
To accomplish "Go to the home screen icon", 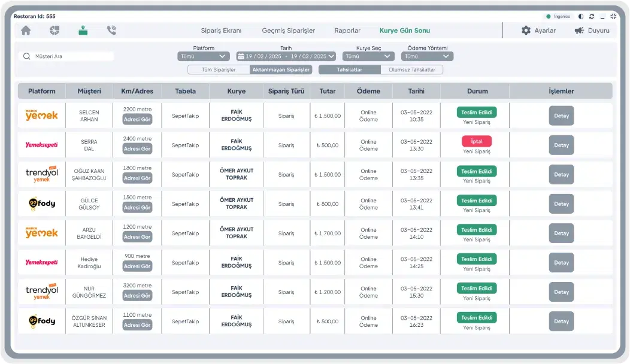I will (26, 31).
